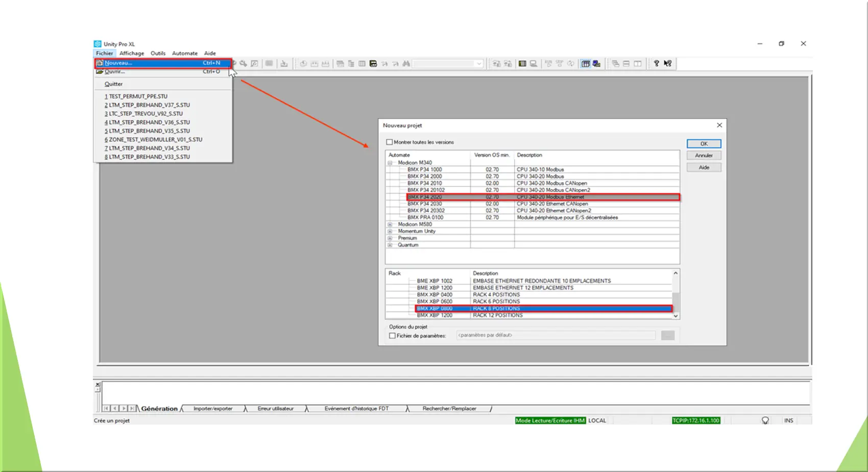
Task: Open the Outils menu
Action: 158,53
